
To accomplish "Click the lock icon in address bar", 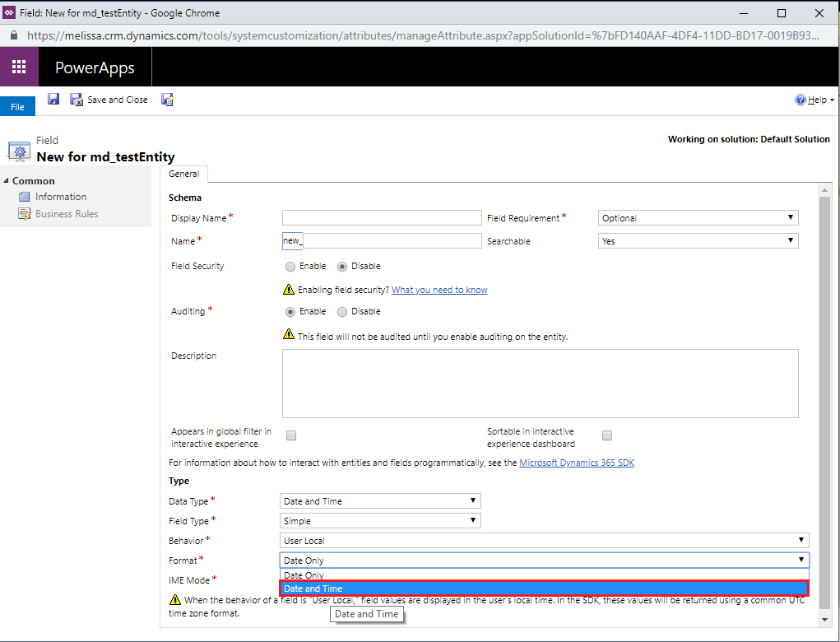I will click(x=14, y=35).
